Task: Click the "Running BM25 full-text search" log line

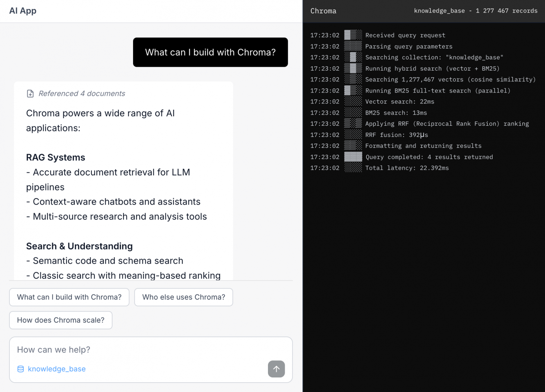Action: (438, 91)
